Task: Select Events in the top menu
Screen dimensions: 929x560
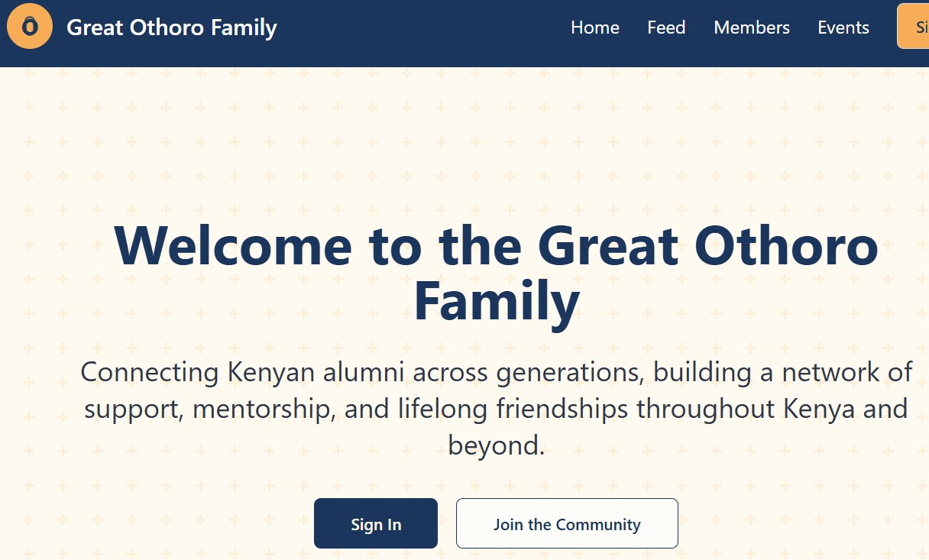Action: pos(843,28)
